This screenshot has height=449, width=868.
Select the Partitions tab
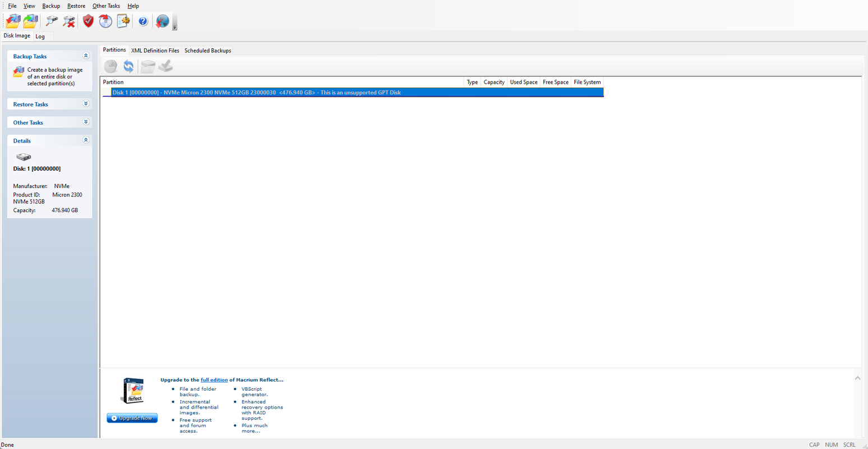point(114,50)
